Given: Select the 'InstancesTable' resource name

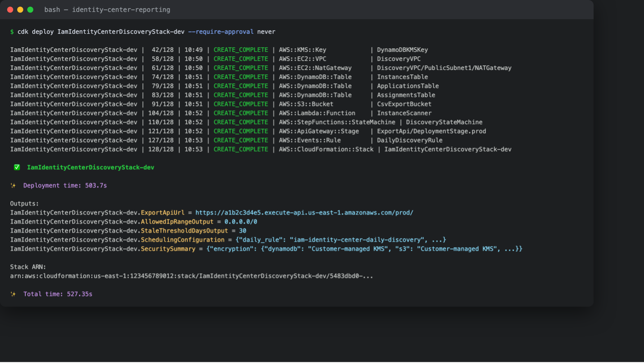Looking at the screenshot, I should (x=403, y=77).
